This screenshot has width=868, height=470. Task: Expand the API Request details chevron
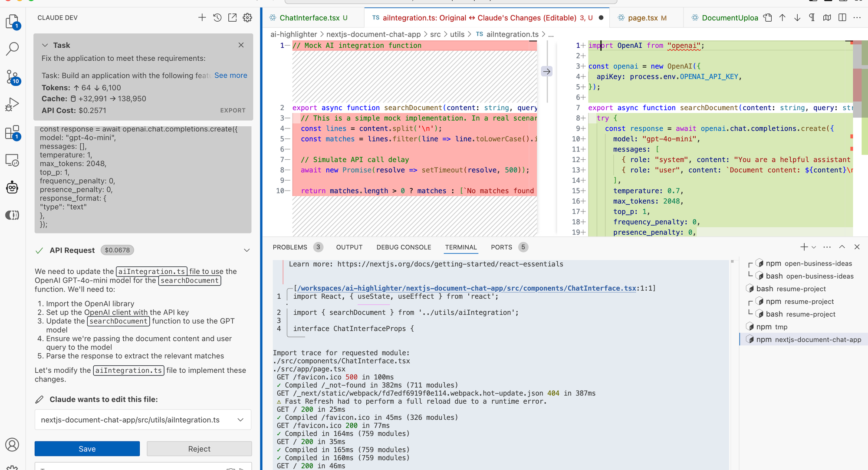point(247,250)
